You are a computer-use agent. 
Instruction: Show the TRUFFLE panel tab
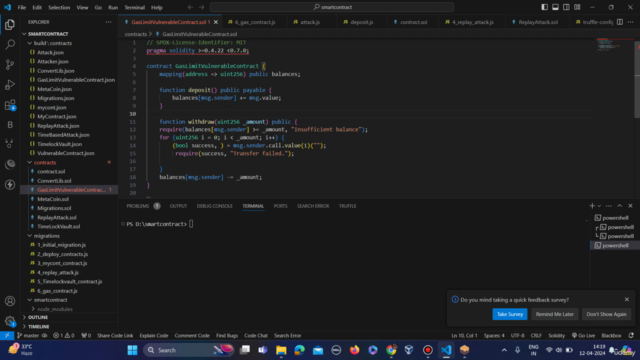click(347, 206)
